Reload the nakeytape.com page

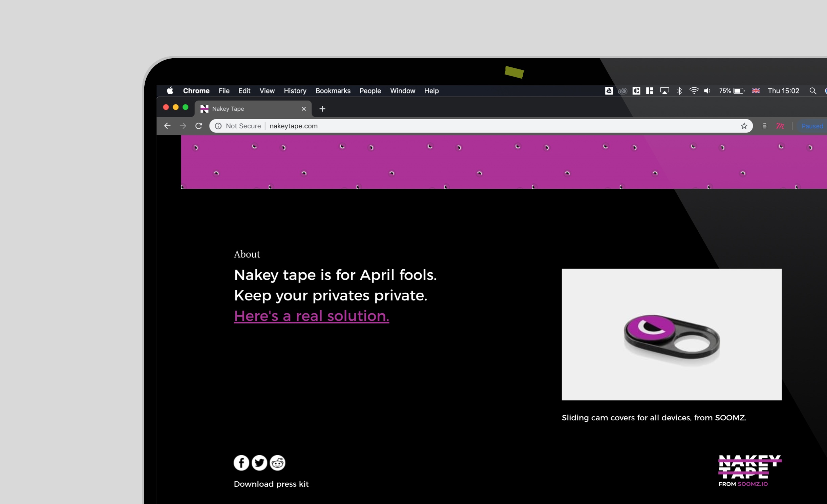(x=199, y=126)
